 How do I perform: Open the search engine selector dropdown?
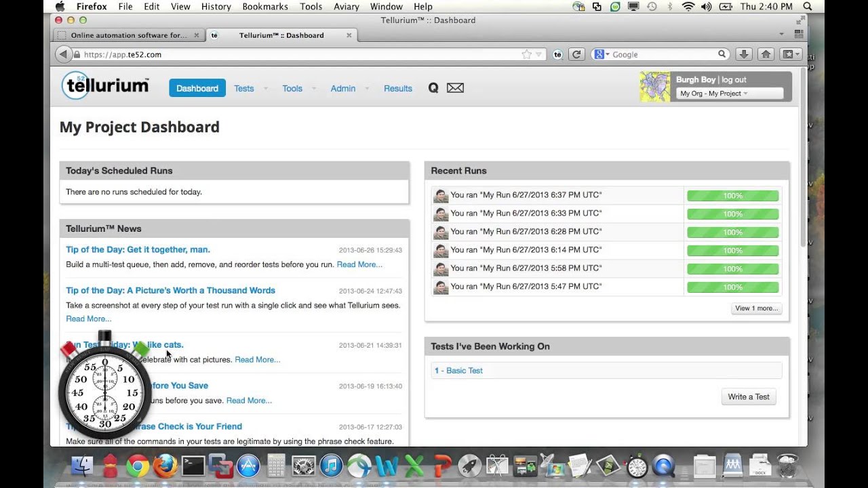coord(601,54)
